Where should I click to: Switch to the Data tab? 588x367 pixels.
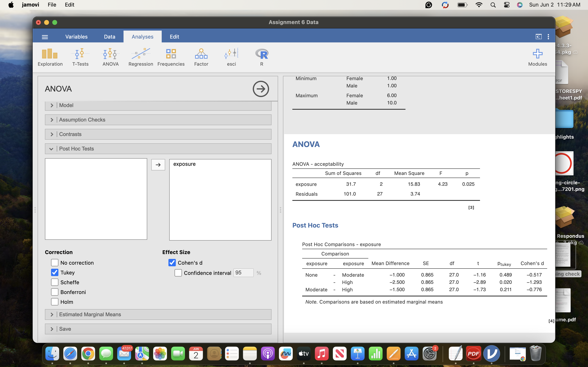coord(109,37)
